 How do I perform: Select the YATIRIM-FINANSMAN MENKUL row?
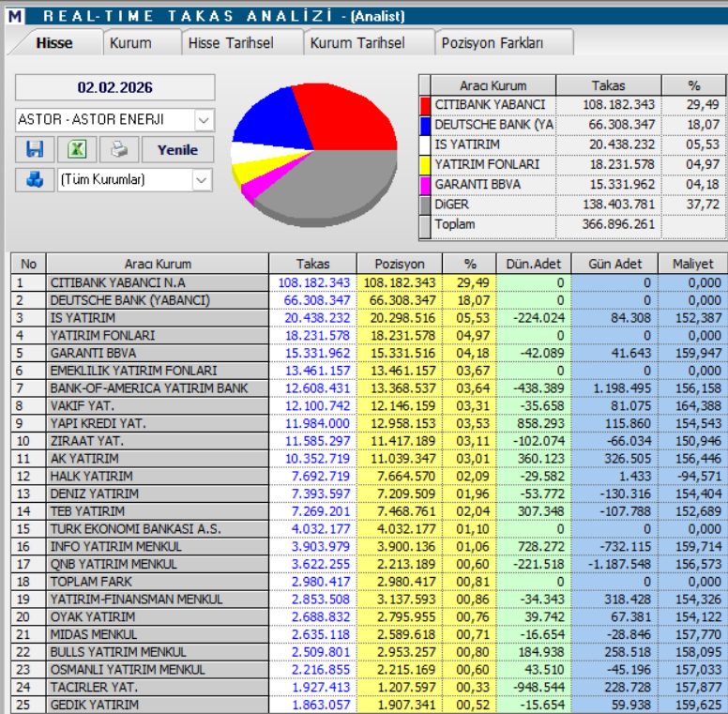369,600
